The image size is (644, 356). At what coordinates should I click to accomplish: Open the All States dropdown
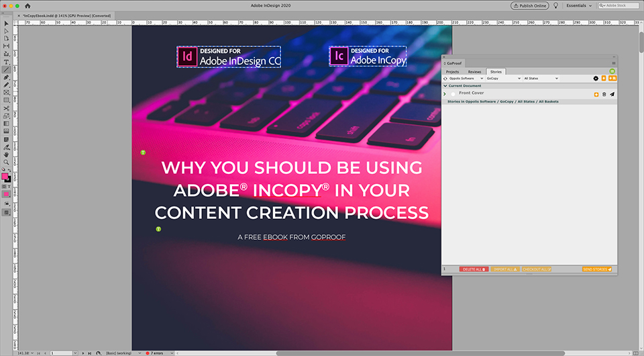pyautogui.click(x=541, y=78)
